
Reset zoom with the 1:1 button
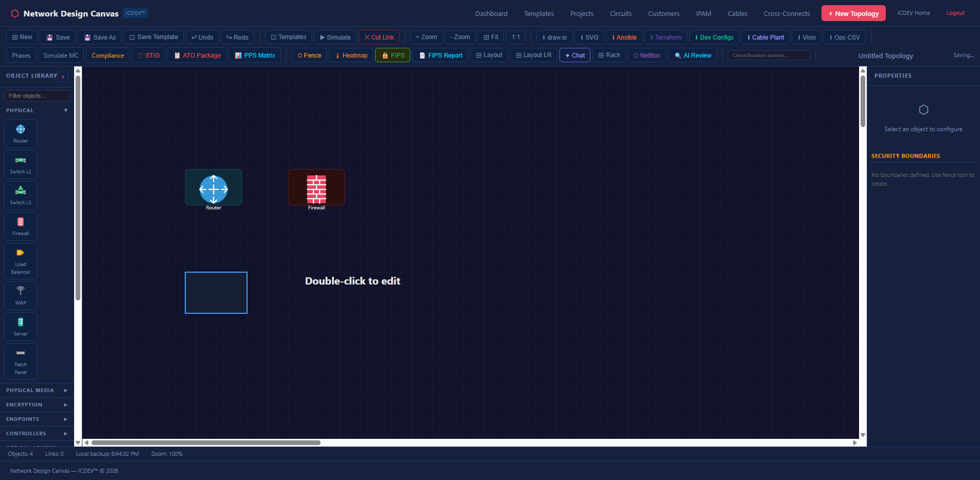click(x=516, y=37)
